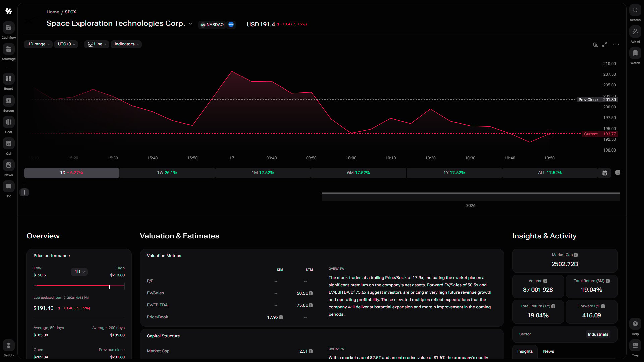This screenshot has width=644, height=362.
Task: Add stock to Watch list
Action: (x=635, y=53)
